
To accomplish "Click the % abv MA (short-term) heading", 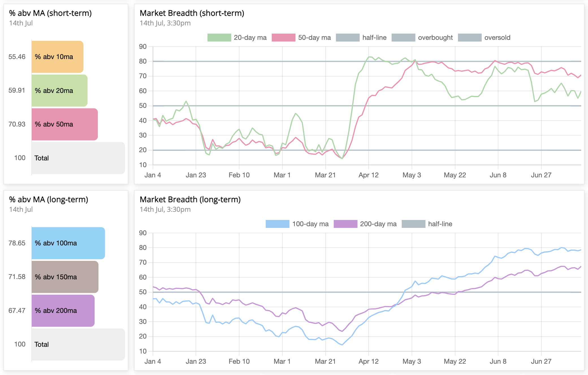I will point(50,13).
